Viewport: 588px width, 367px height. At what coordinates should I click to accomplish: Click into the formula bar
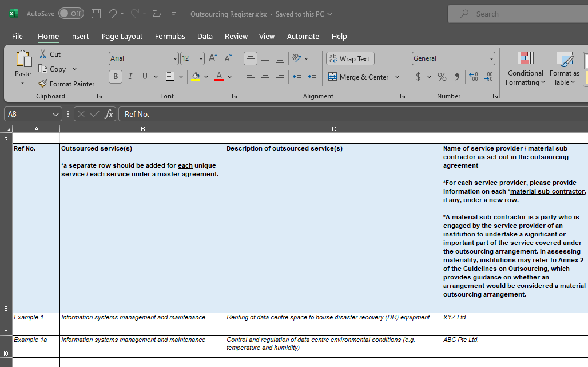point(352,114)
